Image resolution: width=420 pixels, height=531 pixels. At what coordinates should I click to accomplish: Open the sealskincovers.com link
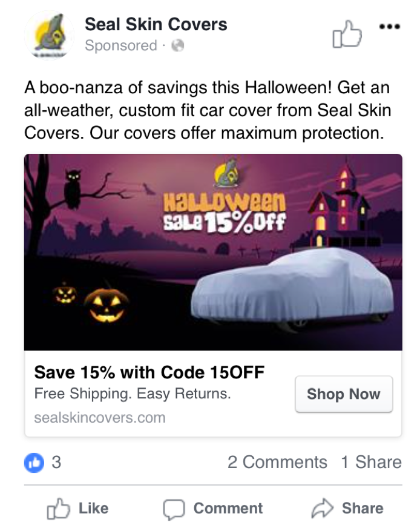(100, 417)
